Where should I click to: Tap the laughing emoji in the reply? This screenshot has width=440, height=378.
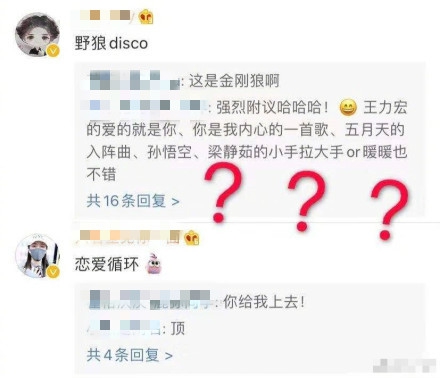tap(348, 108)
